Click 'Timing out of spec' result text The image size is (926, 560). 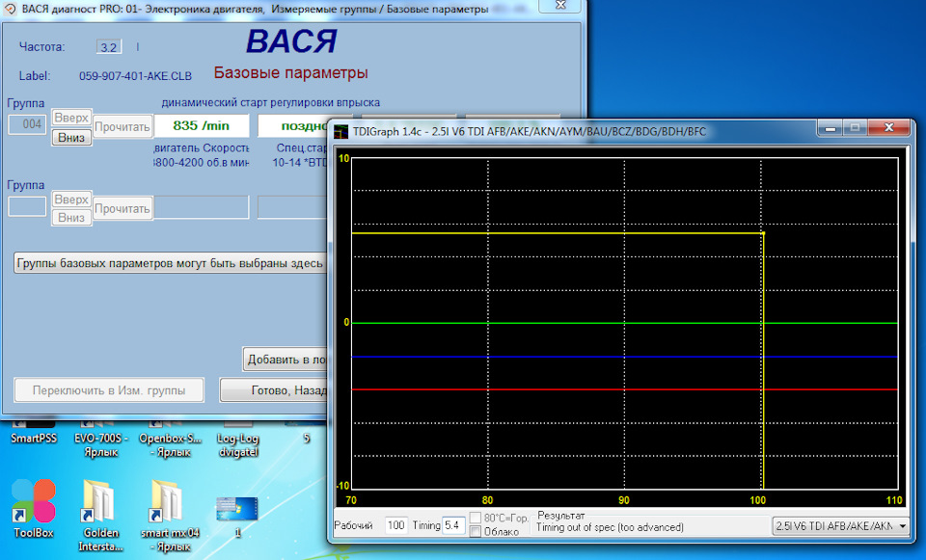coord(610,527)
